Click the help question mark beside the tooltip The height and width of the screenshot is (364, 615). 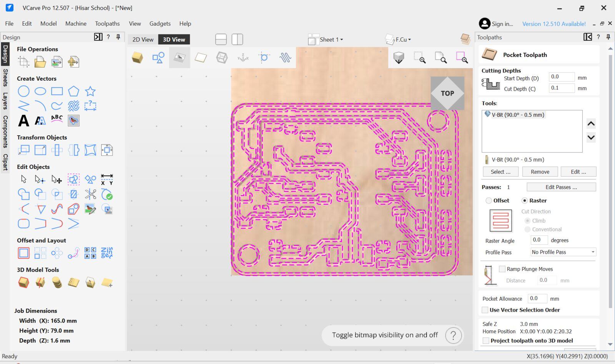pyautogui.click(x=453, y=335)
